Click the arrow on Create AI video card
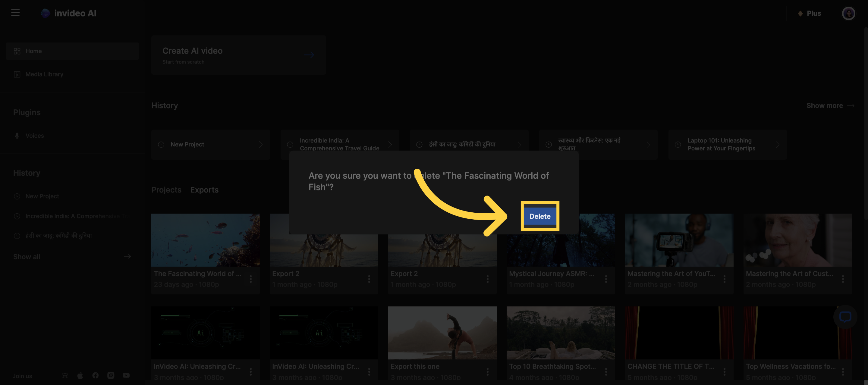Image resolution: width=868 pixels, height=385 pixels. point(308,55)
